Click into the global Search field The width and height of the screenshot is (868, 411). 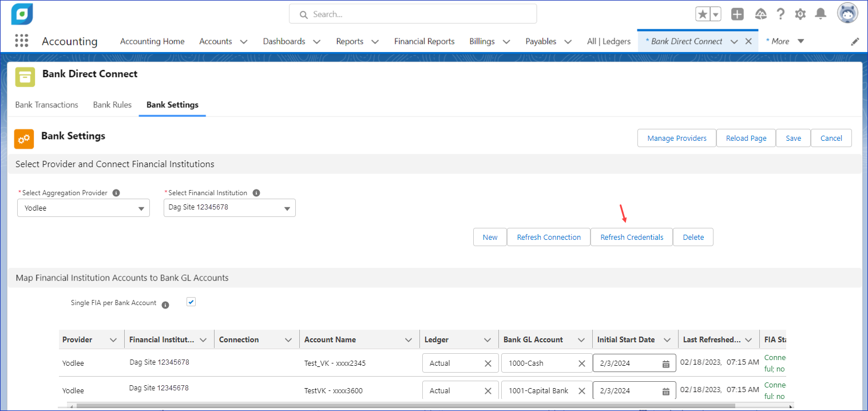[x=413, y=14]
